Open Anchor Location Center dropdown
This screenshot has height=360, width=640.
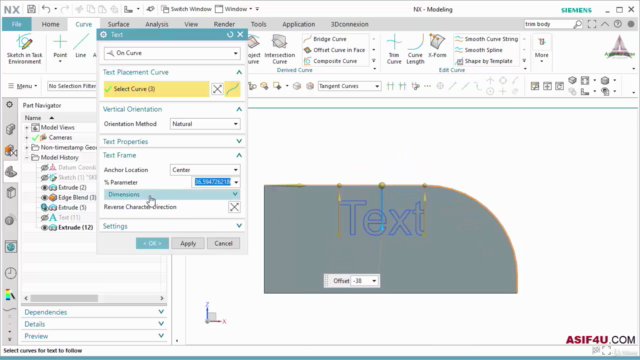tap(205, 170)
